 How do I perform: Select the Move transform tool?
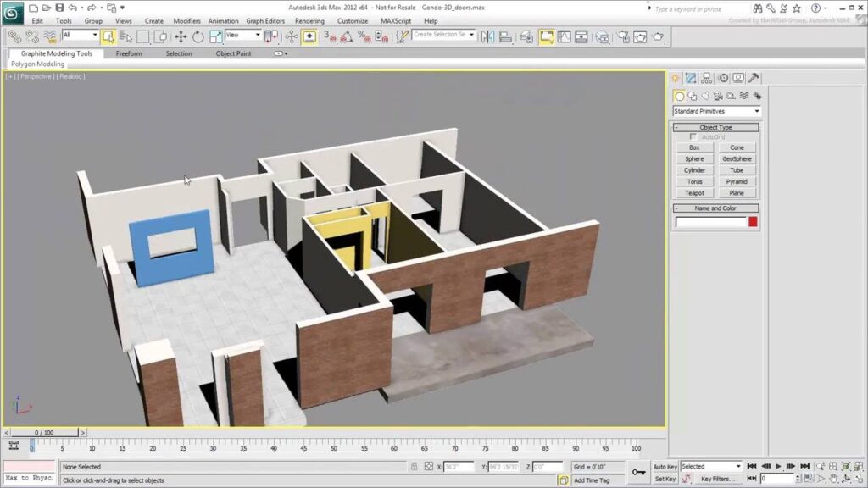pos(181,36)
